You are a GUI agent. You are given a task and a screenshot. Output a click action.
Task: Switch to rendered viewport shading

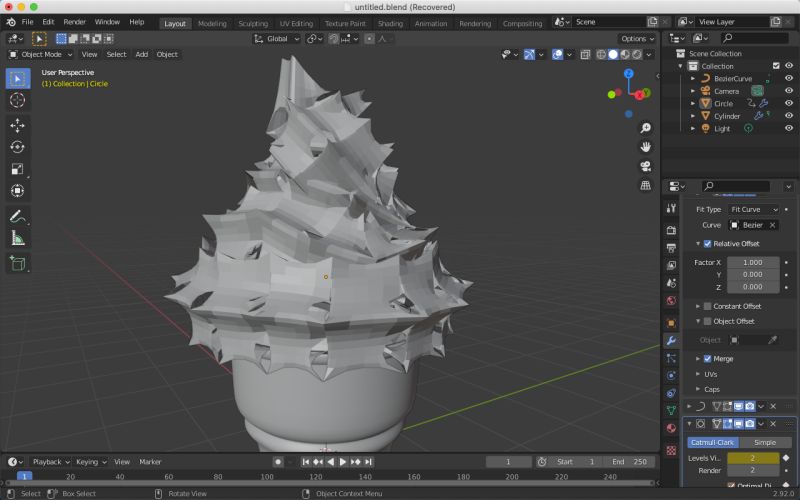coord(637,55)
